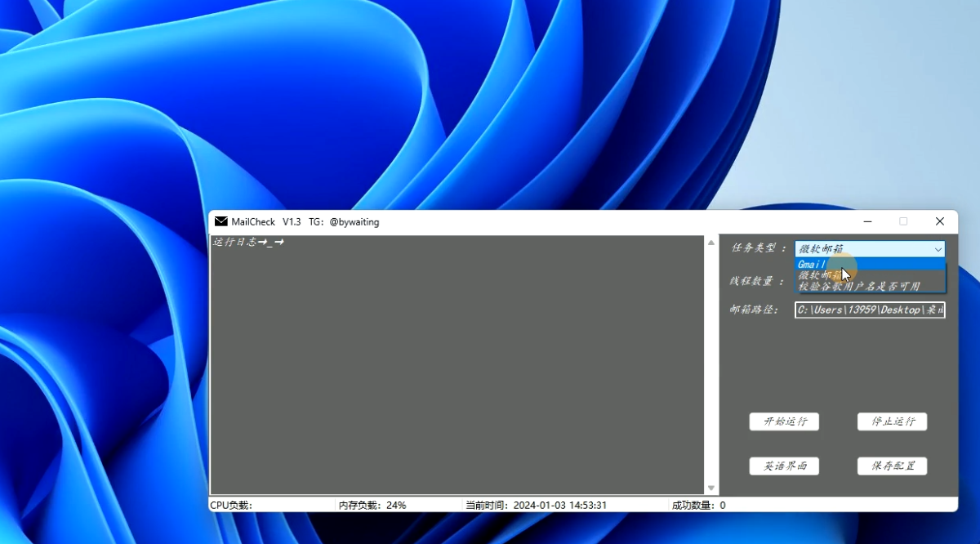This screenshot has width=980, height=544.
Task: Click the log scrollbar down arrow
Action: tap(710, 488)
